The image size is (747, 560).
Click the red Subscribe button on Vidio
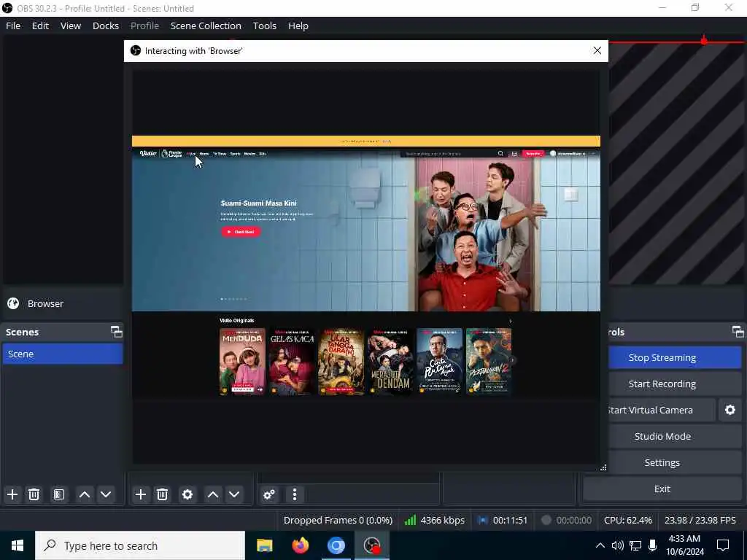pos(533,153)
